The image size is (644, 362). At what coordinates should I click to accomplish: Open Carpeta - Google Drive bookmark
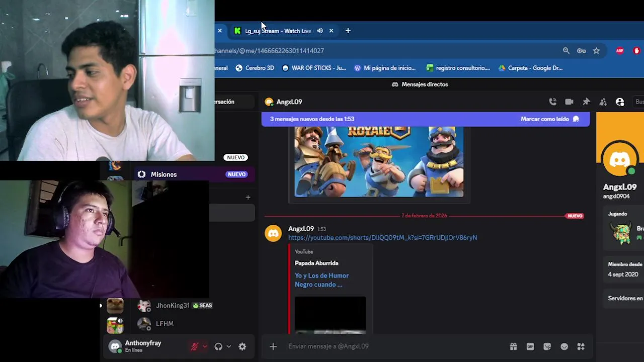point(530,68)
